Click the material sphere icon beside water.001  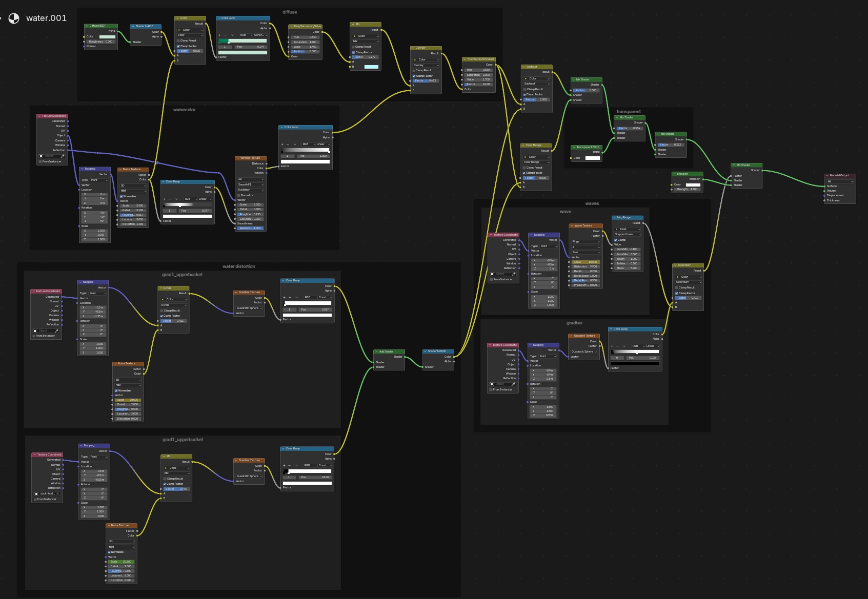[x=14, y=18]
